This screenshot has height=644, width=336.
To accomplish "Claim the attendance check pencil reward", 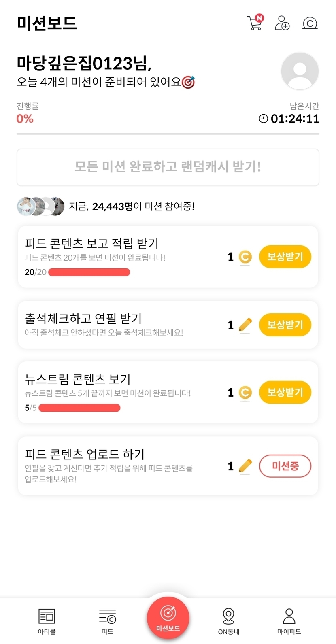I will pyautogui.click(x=285, y=325).
